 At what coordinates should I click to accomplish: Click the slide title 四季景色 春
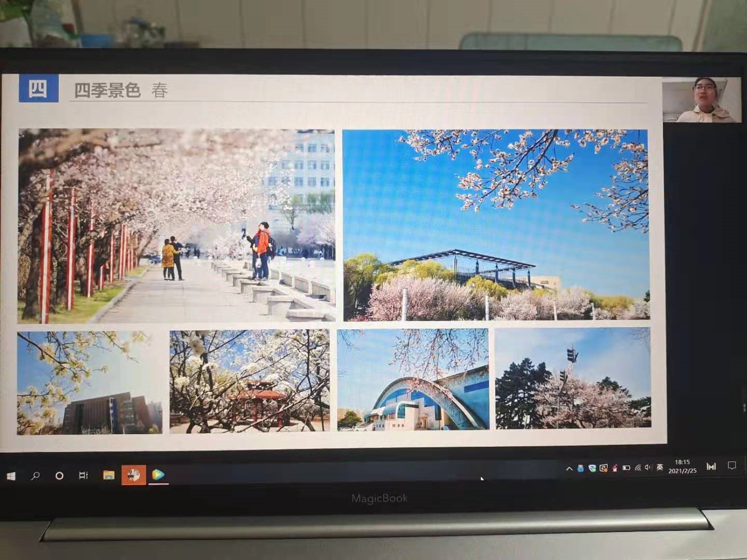121,90
